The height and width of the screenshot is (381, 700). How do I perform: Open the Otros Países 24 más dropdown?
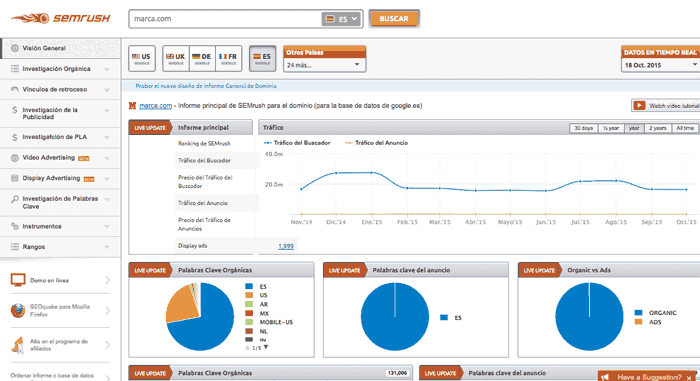(x=325, y=65)
